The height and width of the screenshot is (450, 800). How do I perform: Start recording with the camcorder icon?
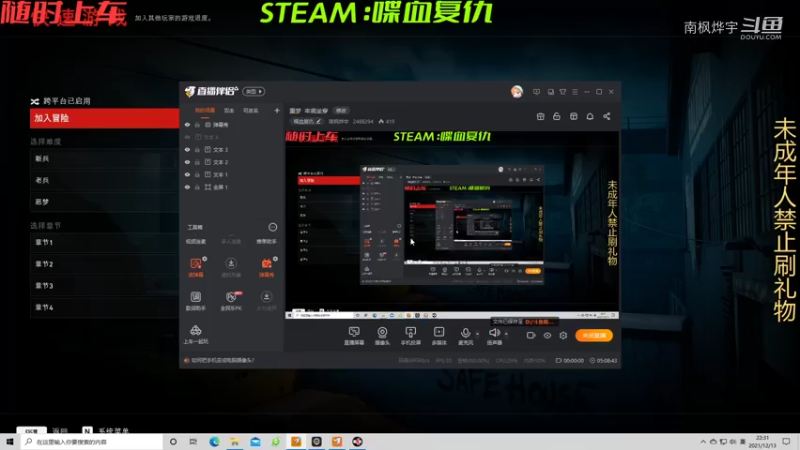(531, 335)
